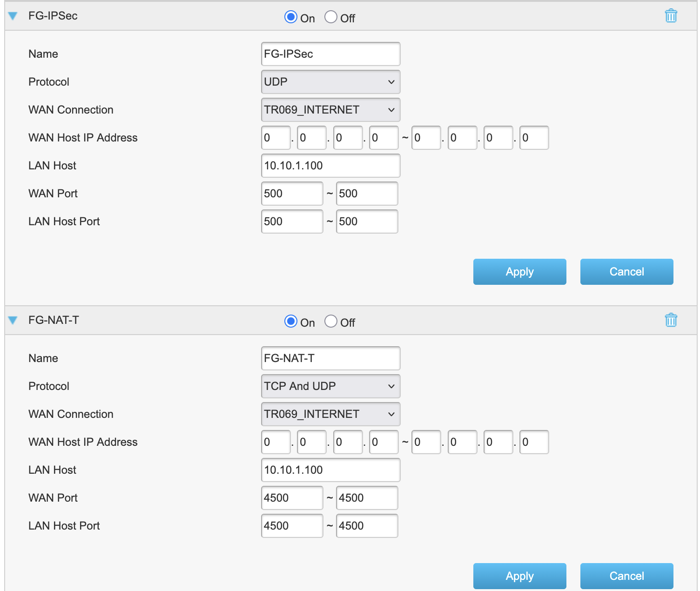Open Protocol dropdown showing TCP And UDP
The height and width of the screenshot is (591, 700).
click(330, 386)
